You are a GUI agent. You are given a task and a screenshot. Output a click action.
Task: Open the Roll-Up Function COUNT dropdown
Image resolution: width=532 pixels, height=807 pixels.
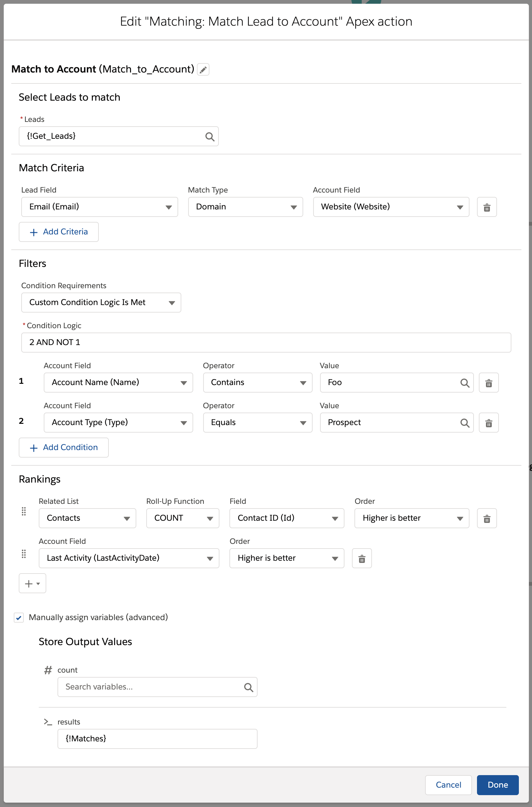pos(183,518)
